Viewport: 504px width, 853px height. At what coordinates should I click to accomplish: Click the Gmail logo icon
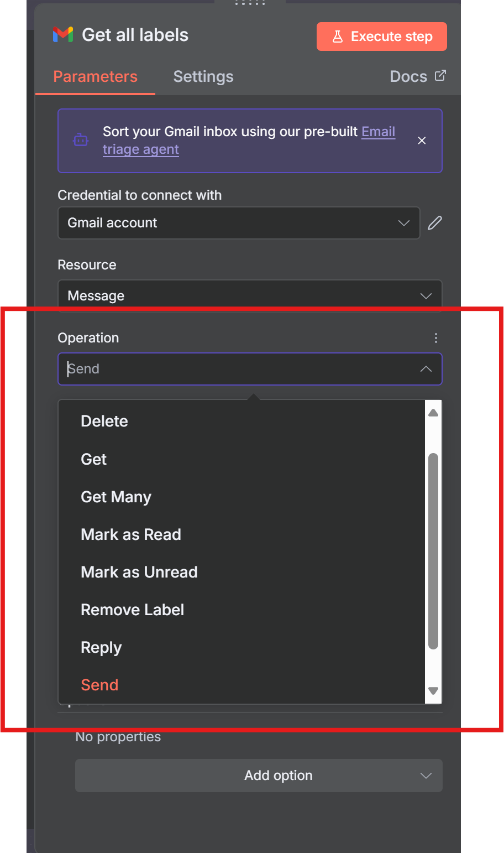(x=63, y=35)
